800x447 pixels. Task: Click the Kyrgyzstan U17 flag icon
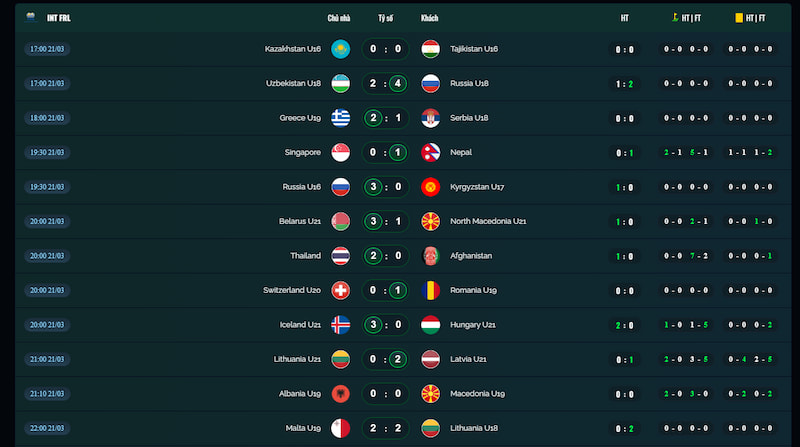[430, 187]
